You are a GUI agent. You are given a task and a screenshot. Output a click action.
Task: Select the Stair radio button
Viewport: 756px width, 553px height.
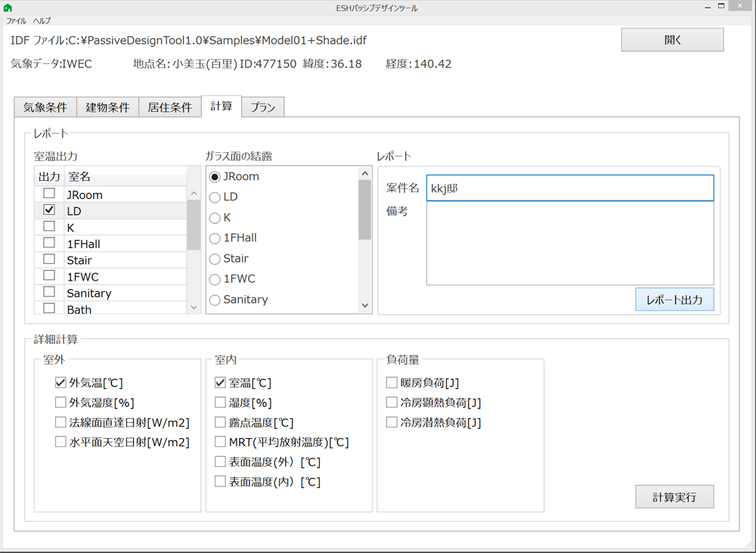[x=215, y=259]
